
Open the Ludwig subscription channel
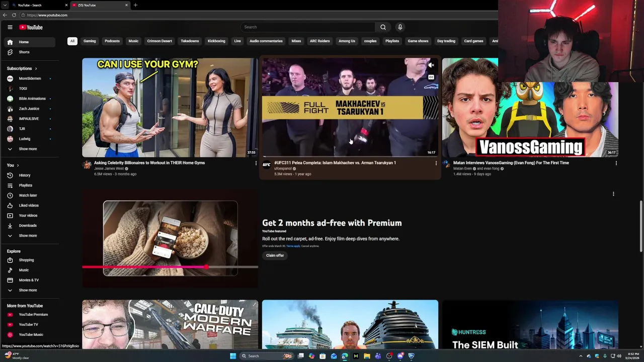pyautogui.click(x=30, y=139)
